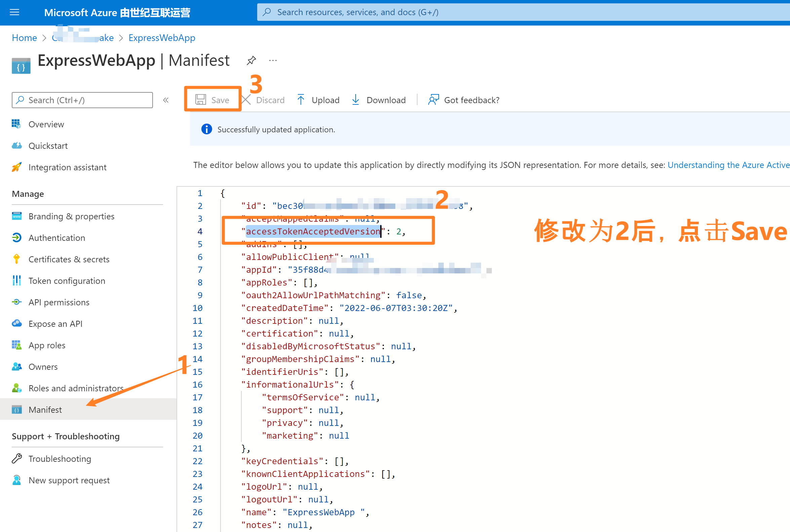Image resolution: width=790 pixels, height=532 pixels.
Task: Open Owners page
Action: pyautogui.click(x=43, y=367)
